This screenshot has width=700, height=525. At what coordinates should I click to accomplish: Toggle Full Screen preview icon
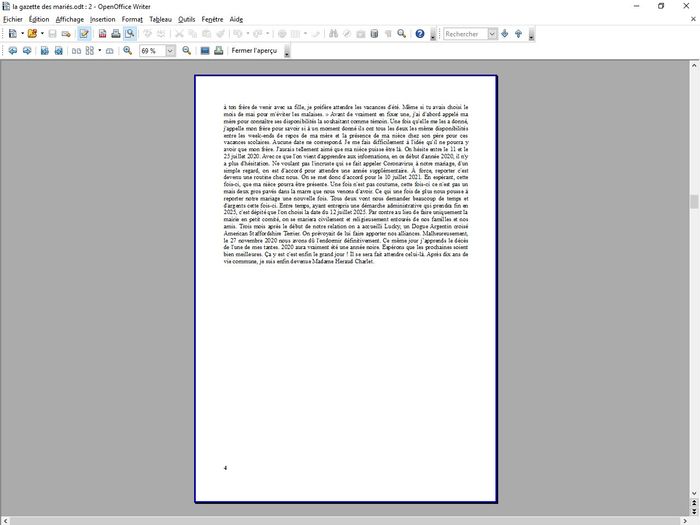[x=205, y=51]
